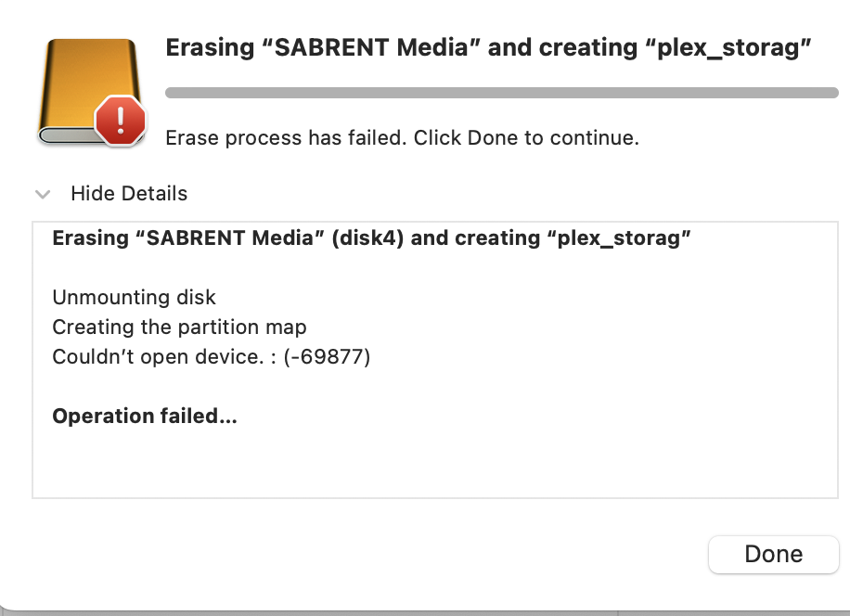Screen dimensions: 850x616
Task: Collapse details using the chevron arrow
Action: 42,195
